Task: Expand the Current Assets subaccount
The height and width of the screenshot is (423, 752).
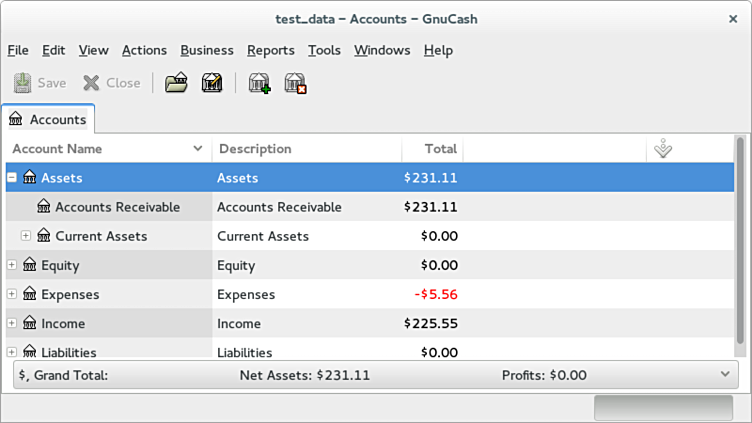Action: tap(26, 236)
